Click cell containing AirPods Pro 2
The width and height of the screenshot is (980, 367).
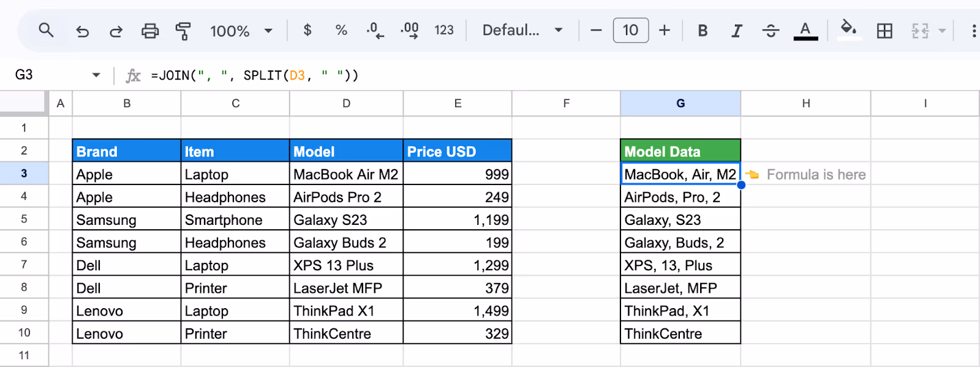[346, 197]
